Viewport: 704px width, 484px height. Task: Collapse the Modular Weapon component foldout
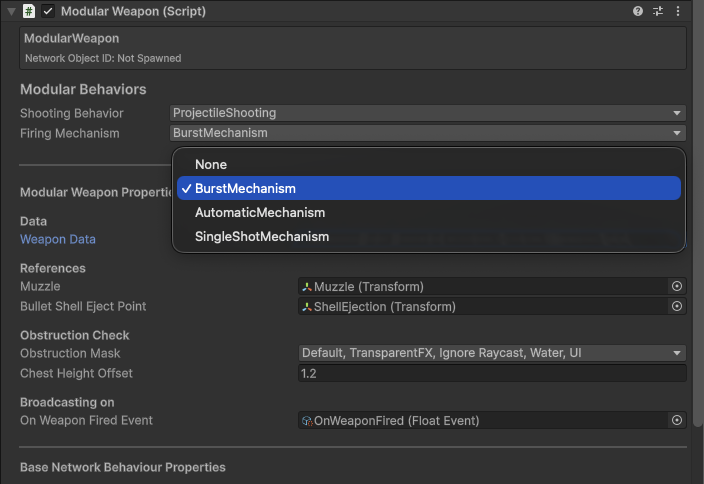pos(10,11)
